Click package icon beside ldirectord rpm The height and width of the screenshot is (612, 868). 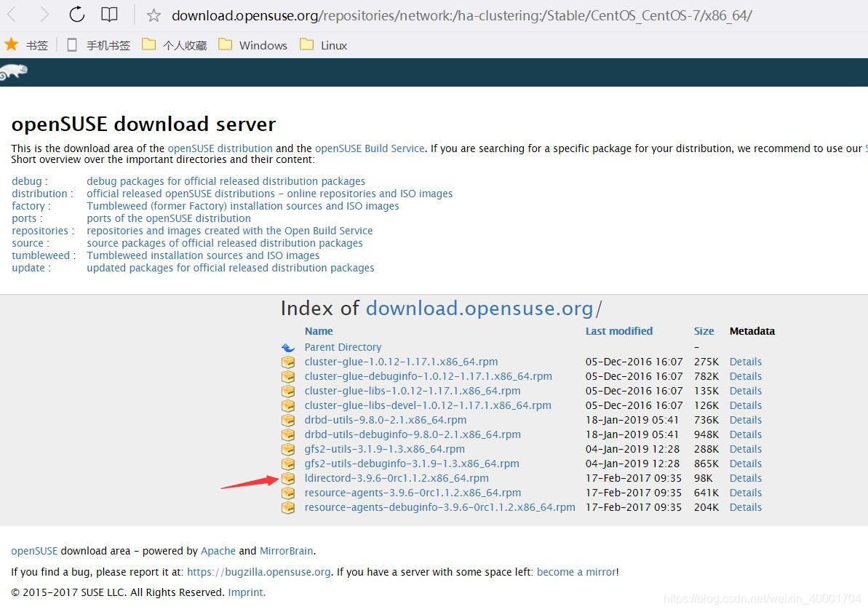288,479
